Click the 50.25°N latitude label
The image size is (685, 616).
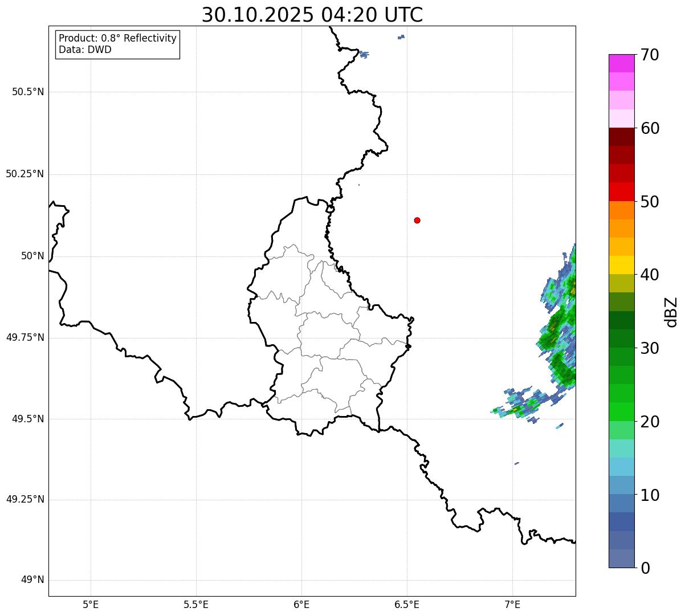[x=25, y=174]
